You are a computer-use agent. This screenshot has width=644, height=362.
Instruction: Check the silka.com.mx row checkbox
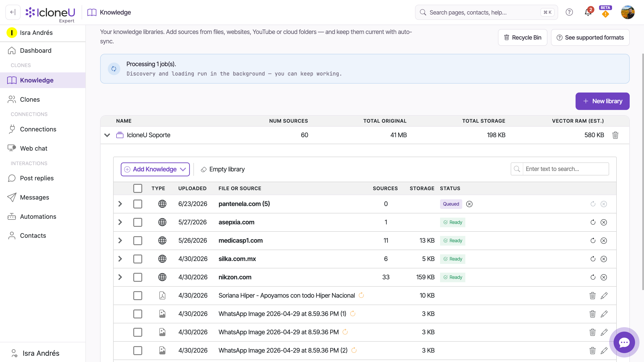pyautogui.click(x=138, y=259)
